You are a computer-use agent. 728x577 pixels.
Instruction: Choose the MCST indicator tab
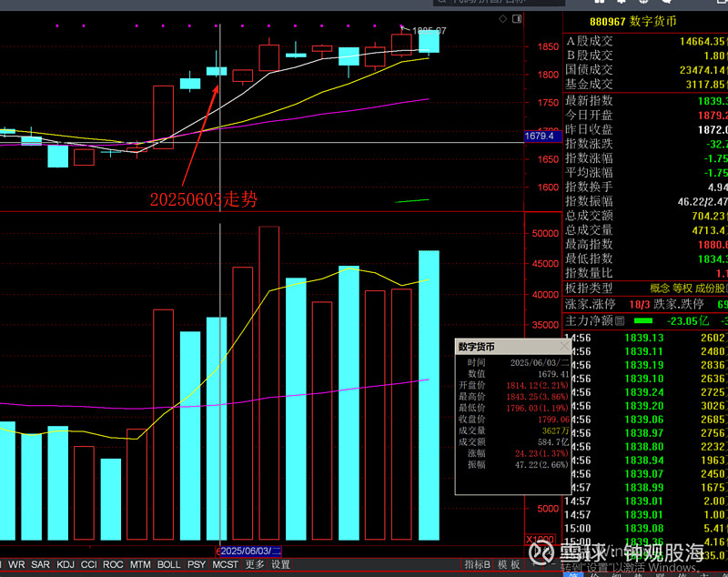[x=225, y=564]
